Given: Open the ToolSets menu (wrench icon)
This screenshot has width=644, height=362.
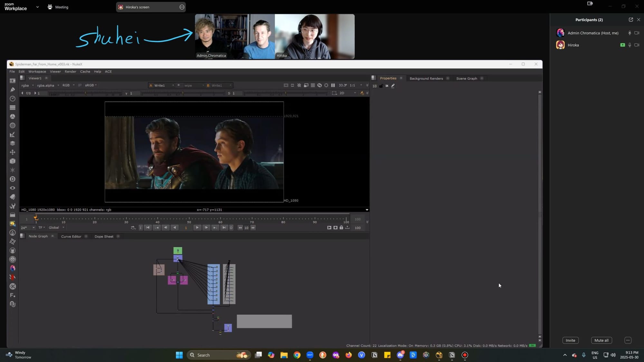Looking at the screenshot, I should [x=13, y=206].
